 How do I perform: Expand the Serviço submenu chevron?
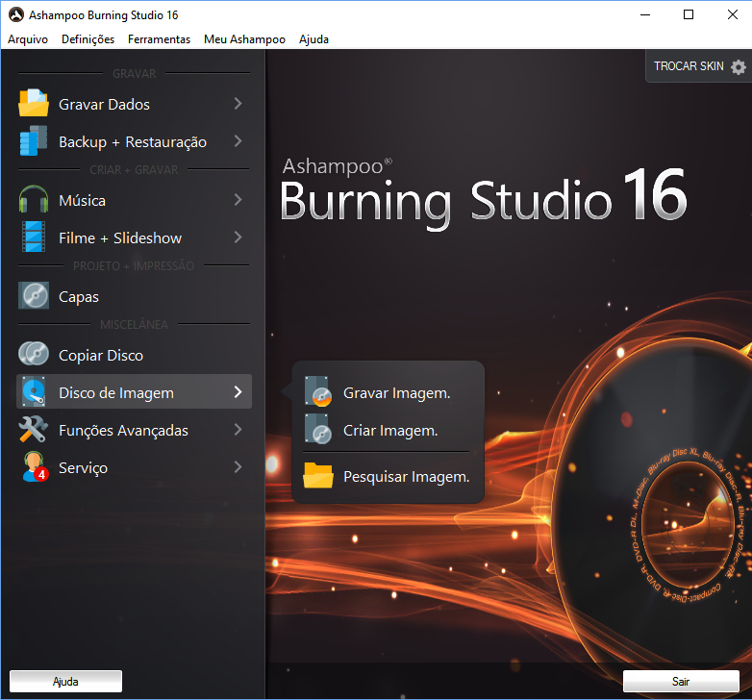[238, 467]
